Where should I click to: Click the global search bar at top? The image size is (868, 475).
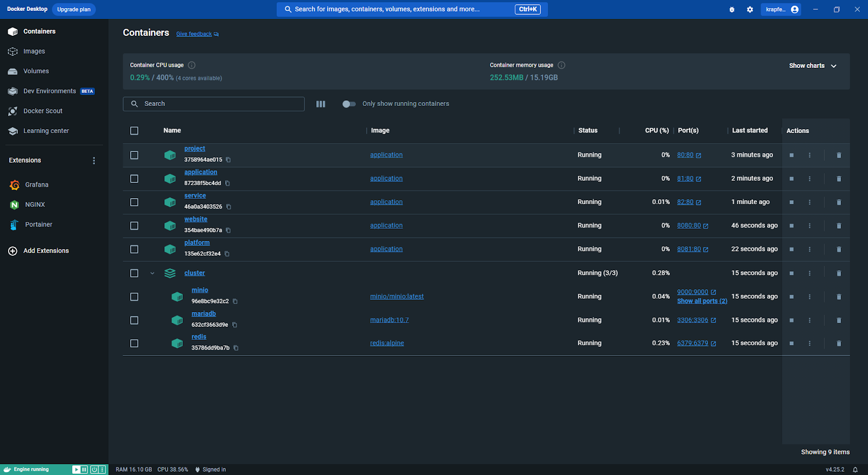point(412,9)
